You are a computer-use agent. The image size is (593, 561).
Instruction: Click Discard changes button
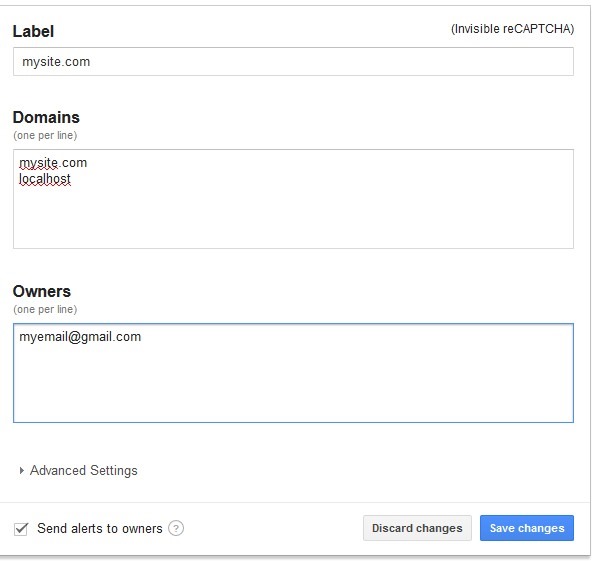(417, 528)
